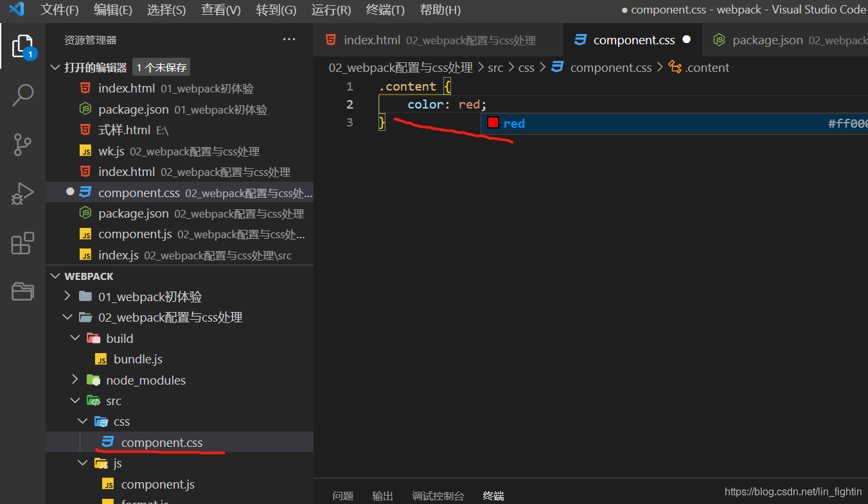Open 帮助(H) menu

pos(440,10)
